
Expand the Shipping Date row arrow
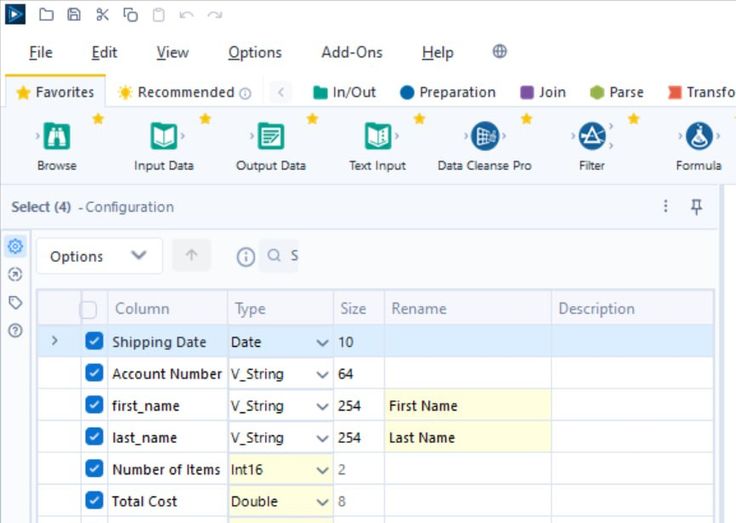(x=54, y=341)
